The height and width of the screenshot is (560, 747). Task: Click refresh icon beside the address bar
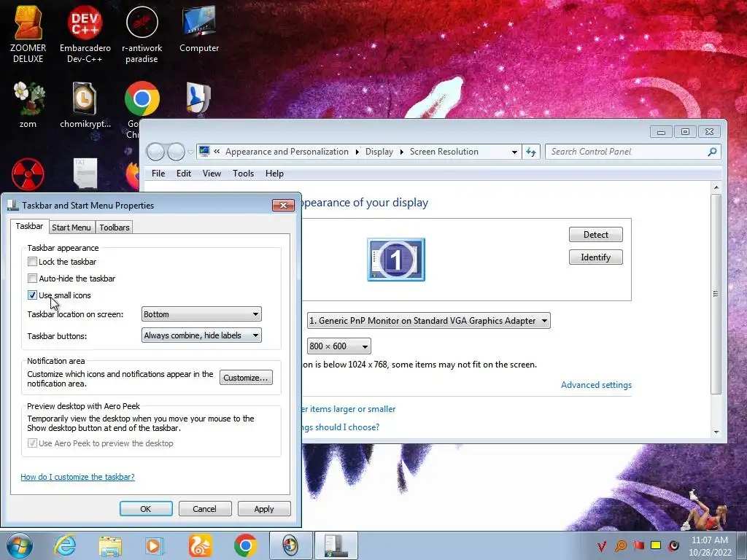click(x=531, y=152)
